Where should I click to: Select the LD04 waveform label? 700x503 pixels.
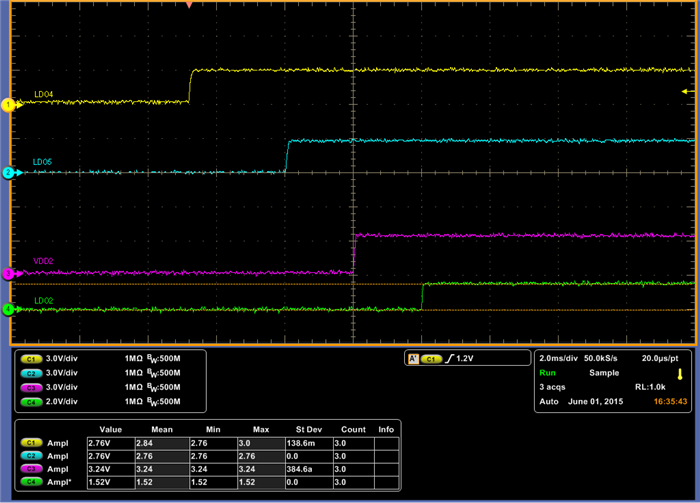coord(44,94)
